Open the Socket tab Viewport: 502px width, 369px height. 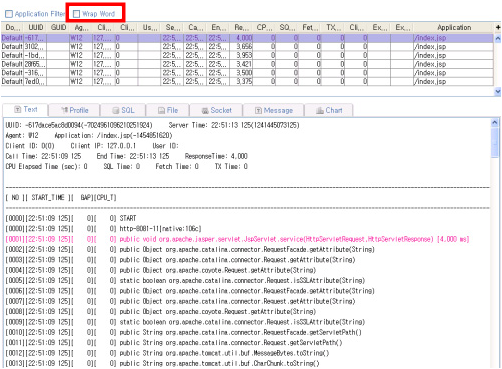pyautogui.click(x=216, y=110)
